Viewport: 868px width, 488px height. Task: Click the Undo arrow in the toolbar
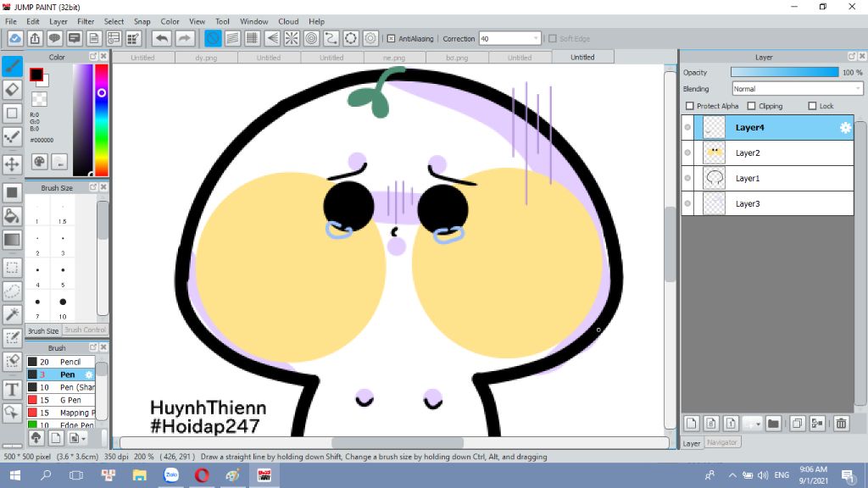pos(162,39)
